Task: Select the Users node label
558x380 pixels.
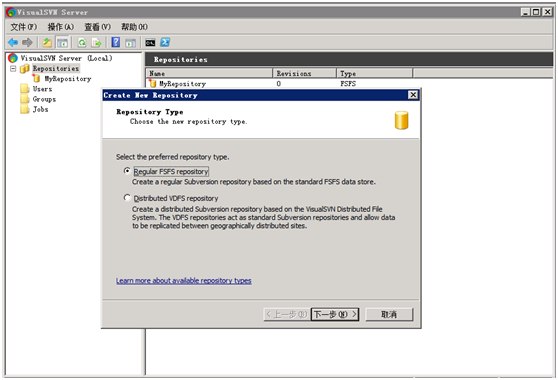Action: point(42,89)
